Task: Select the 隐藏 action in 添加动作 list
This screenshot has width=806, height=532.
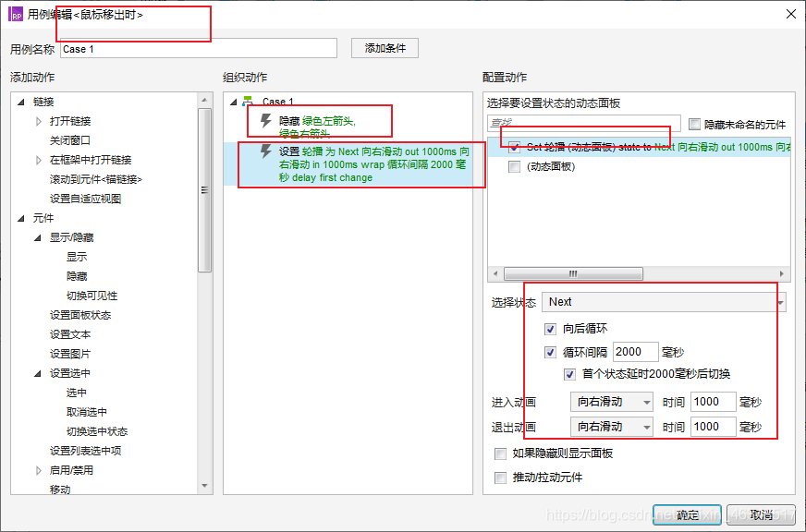Action: coord(77,276)
